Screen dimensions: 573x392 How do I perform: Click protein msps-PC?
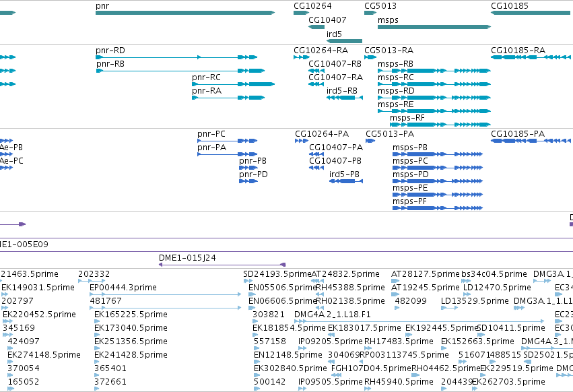tap(438, 168)
